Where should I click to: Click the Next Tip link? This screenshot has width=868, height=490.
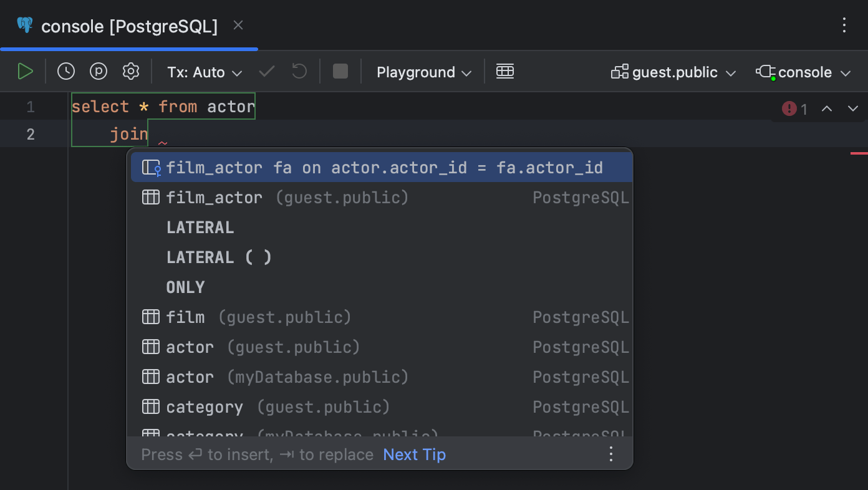[414, 454]
